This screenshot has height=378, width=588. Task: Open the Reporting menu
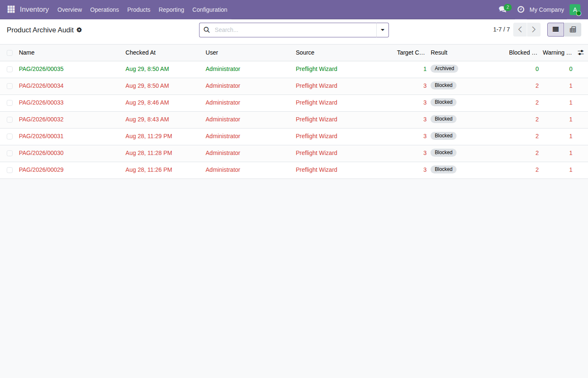171,10
